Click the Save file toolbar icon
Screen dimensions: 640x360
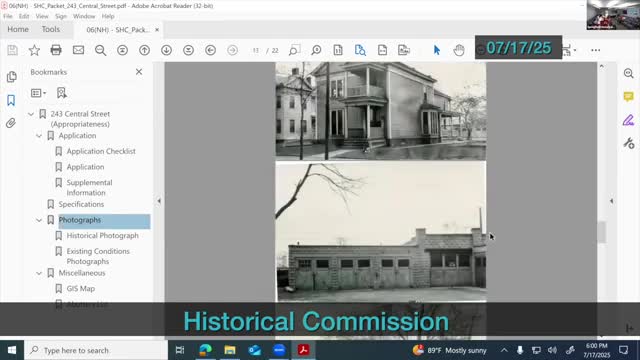[x=12, y=50]
